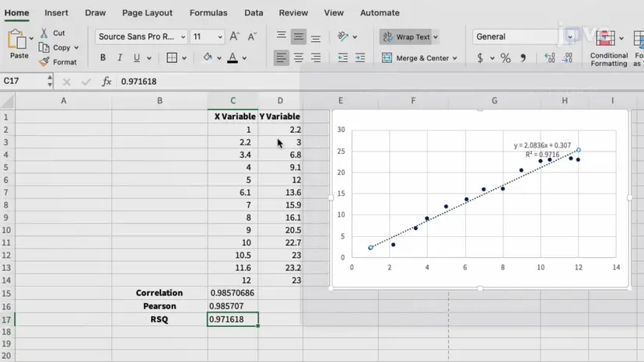Open the General number format dropdown
This screenshot has height=362, width=644.
569,37
